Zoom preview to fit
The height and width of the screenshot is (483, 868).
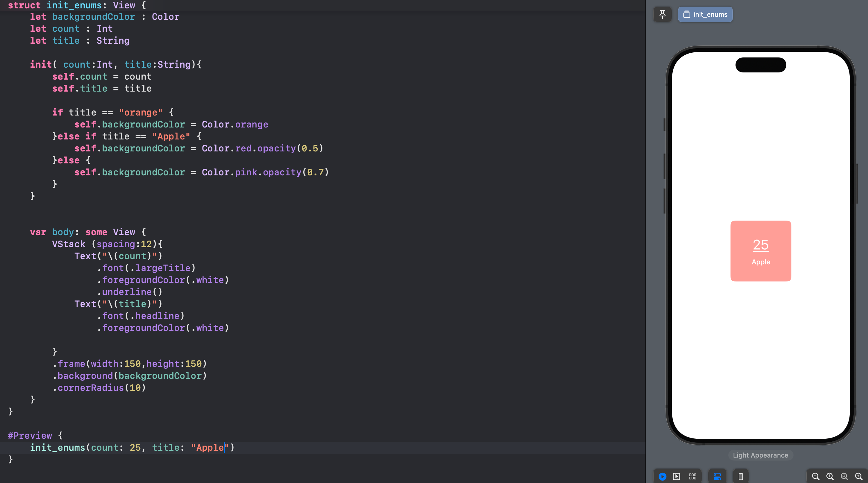click(x=844, y=476)
